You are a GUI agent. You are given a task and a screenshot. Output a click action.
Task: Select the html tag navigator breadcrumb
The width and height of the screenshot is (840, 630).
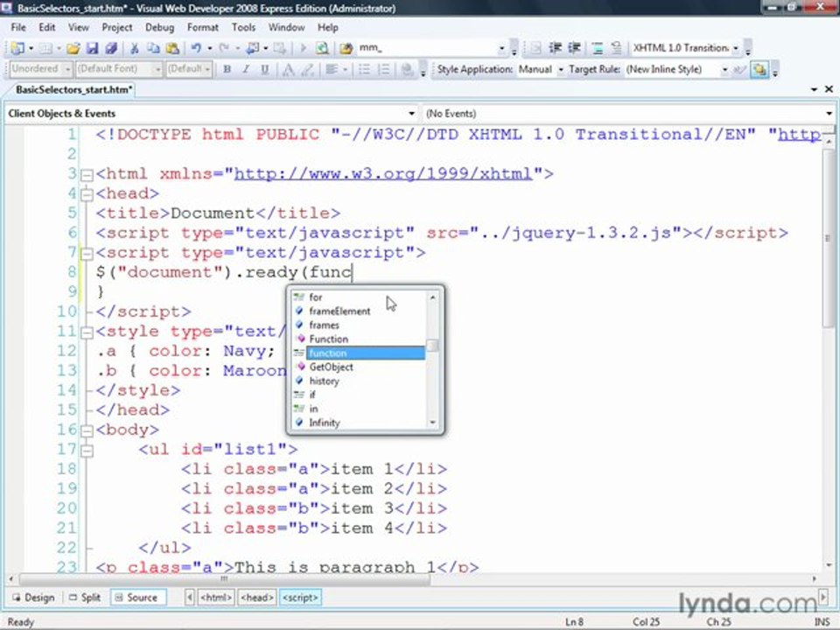point(216,598)
